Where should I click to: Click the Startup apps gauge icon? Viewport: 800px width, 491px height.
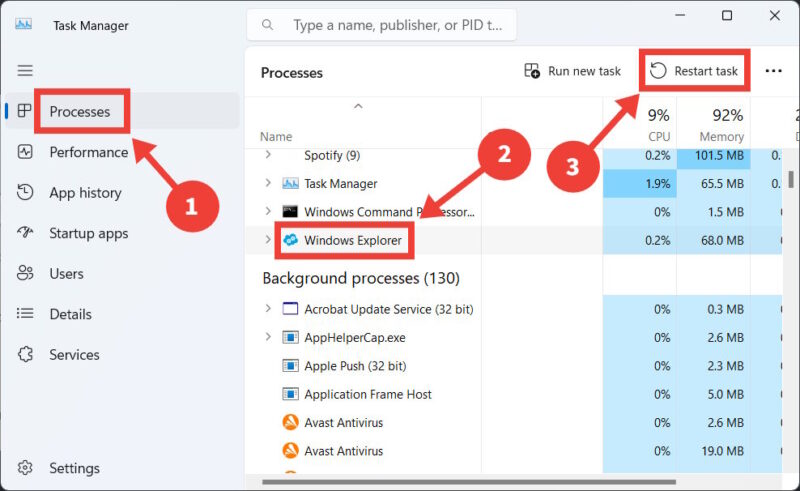[26, 233]
